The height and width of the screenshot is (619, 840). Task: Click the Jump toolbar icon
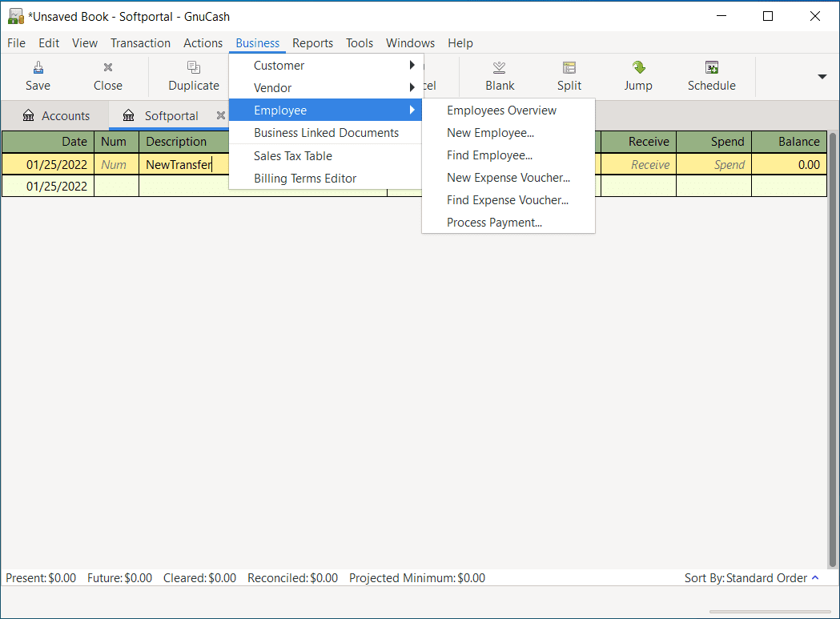click(638, 67)
